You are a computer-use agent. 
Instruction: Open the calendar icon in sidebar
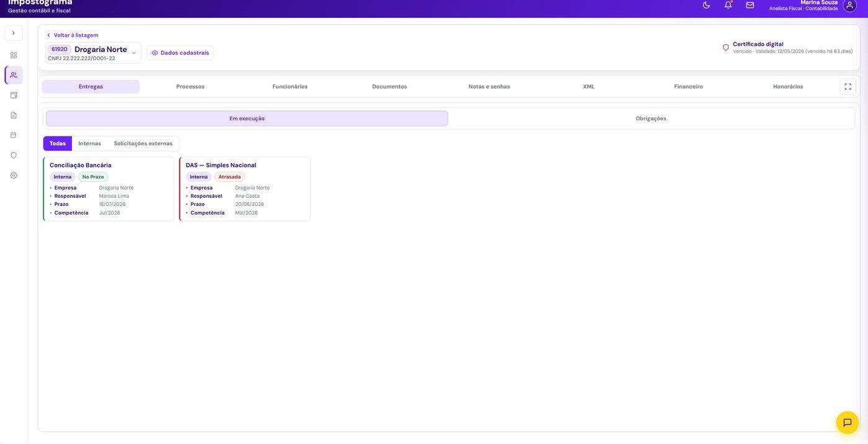point(14,135)
